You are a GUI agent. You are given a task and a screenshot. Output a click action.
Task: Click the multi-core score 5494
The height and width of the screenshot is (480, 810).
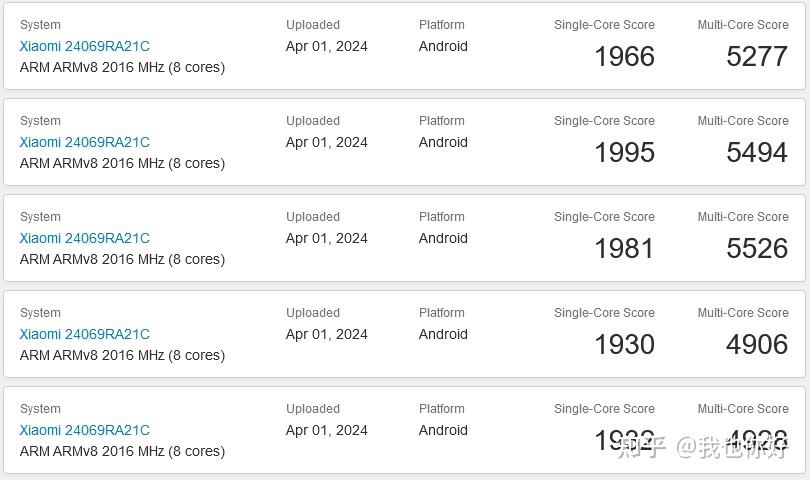coord(757,153)
